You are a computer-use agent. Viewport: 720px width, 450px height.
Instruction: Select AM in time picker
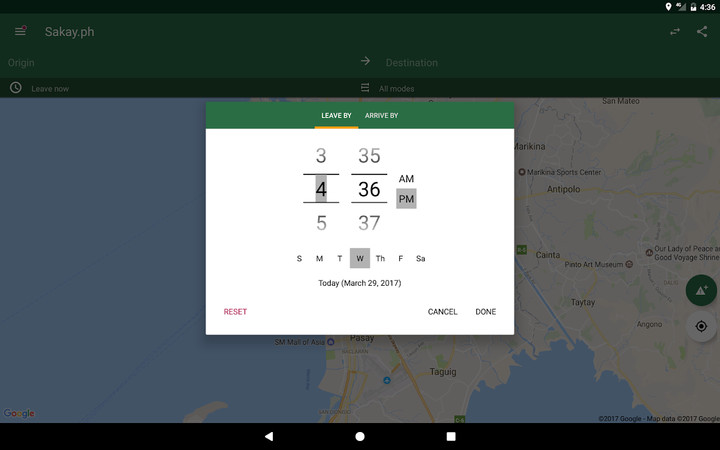[x=406, y=179]
